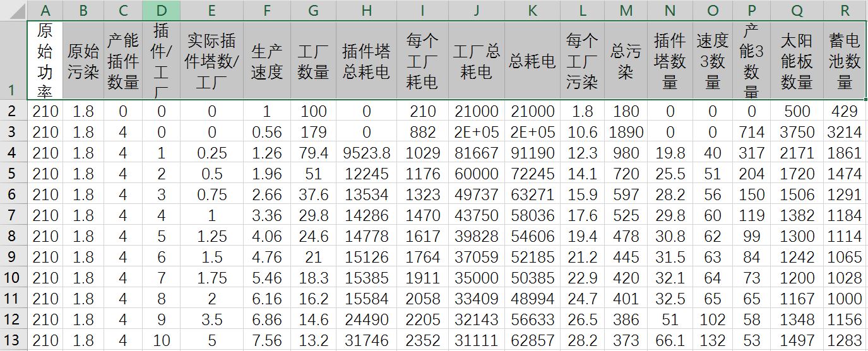
Task: Select row 1 by its row number
Action: pos(13,60)
